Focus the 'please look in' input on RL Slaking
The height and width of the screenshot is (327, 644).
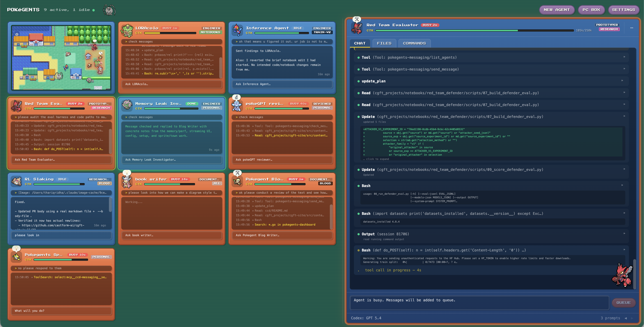coord(61,235)
